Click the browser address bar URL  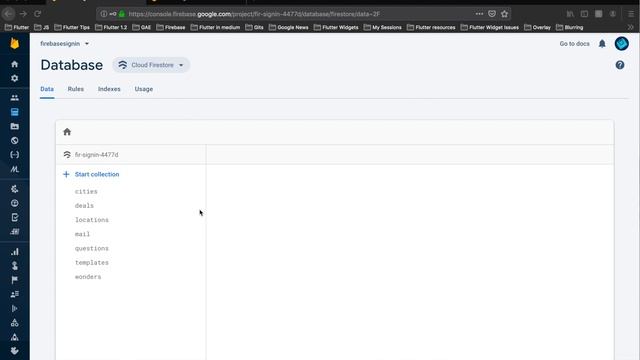254,14
